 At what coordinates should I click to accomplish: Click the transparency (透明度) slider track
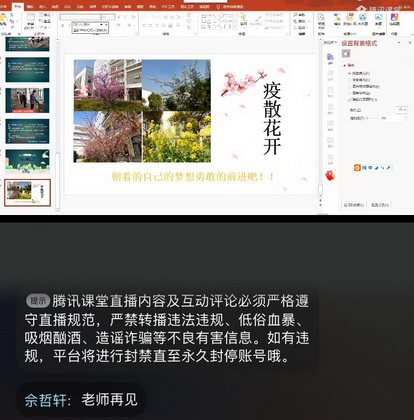tap(373, 118)
